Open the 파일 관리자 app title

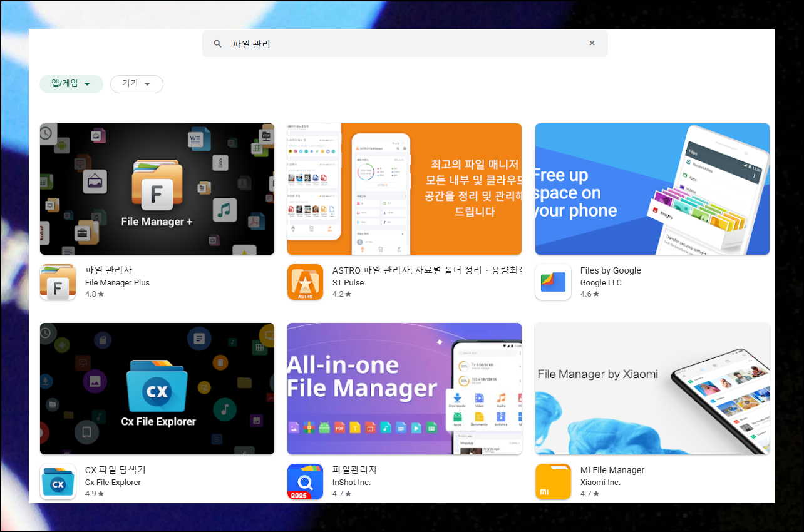coord(108,270)
